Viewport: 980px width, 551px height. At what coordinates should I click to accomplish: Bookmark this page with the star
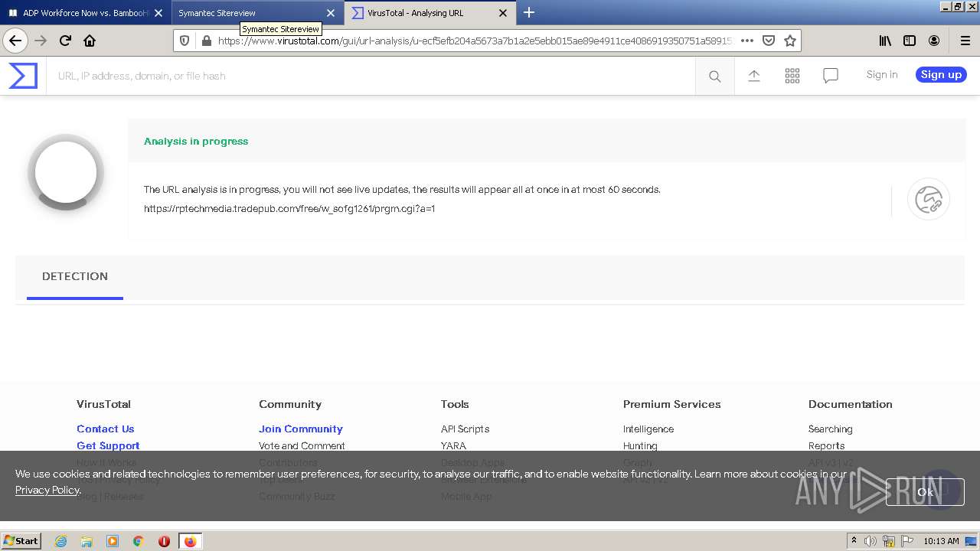pos(790,41)
